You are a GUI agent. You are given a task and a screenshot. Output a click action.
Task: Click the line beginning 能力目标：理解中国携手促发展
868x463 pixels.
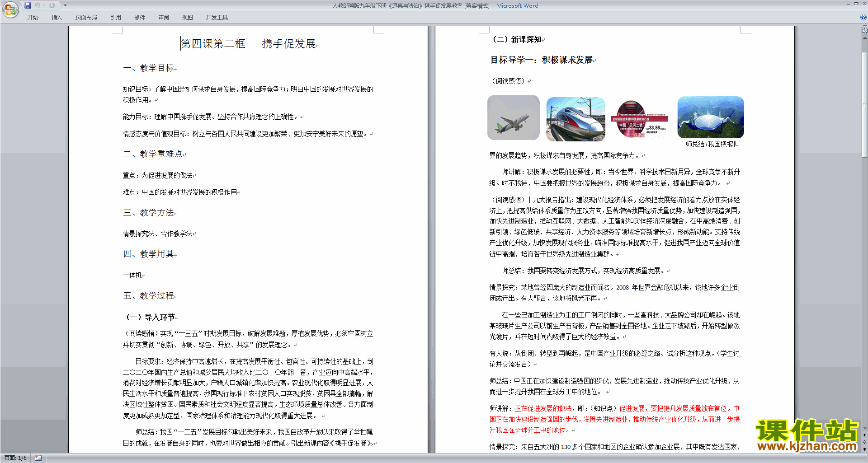(211, 117)
